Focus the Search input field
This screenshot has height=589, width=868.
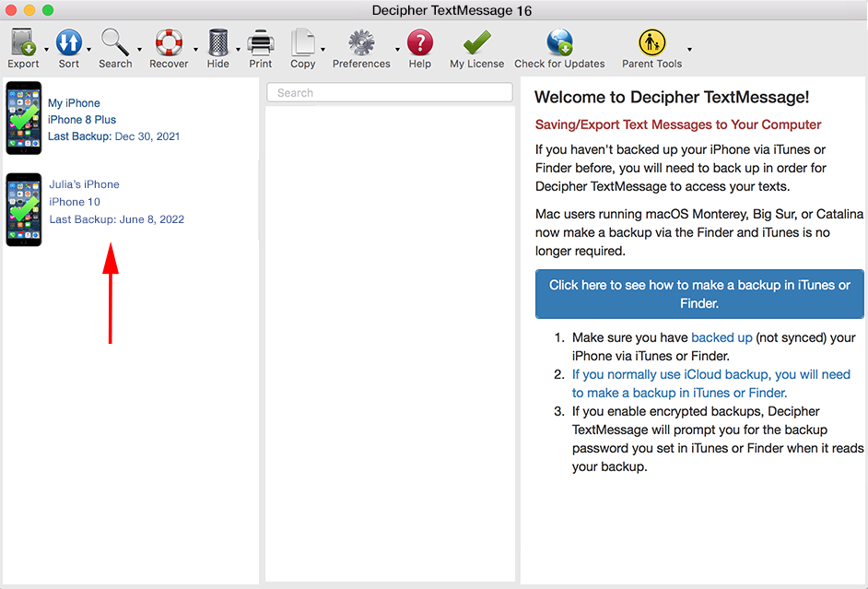tap(389, 93)
